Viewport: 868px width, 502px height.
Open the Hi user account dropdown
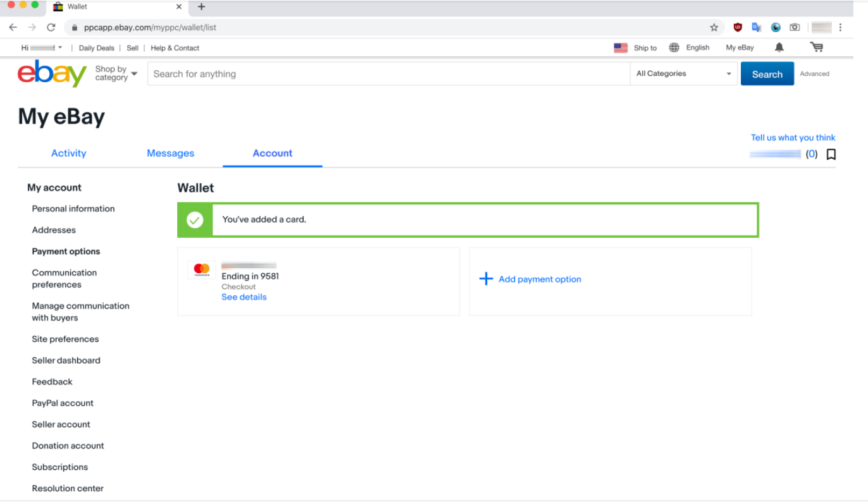click(x=42, y=47)
